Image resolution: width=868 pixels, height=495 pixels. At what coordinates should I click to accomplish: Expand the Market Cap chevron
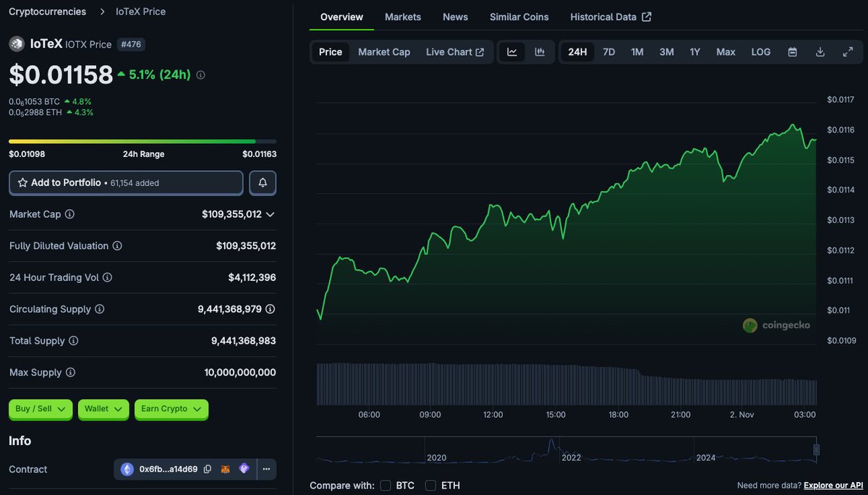[x=271, y=214]
